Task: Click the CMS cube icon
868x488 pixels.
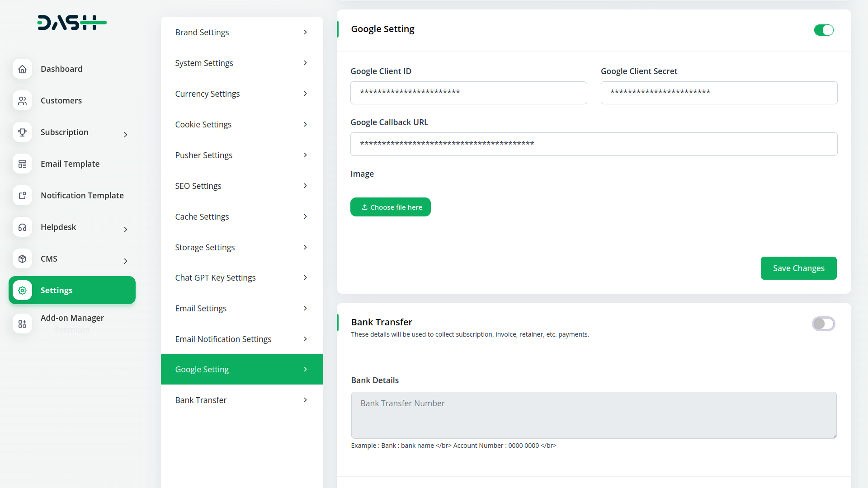Action: pyautogui.click(x=22, y=259)
